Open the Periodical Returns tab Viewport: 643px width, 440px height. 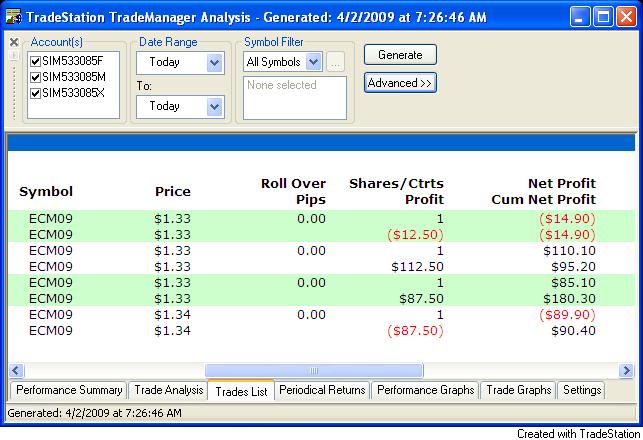[x=322, y=390]
